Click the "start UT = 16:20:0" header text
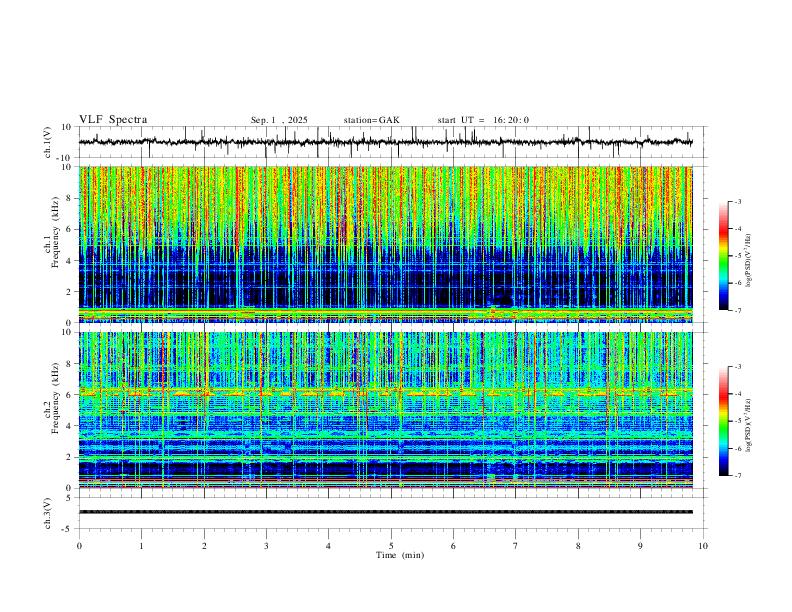The image size is (792, 612). click(x=483, y=120)
